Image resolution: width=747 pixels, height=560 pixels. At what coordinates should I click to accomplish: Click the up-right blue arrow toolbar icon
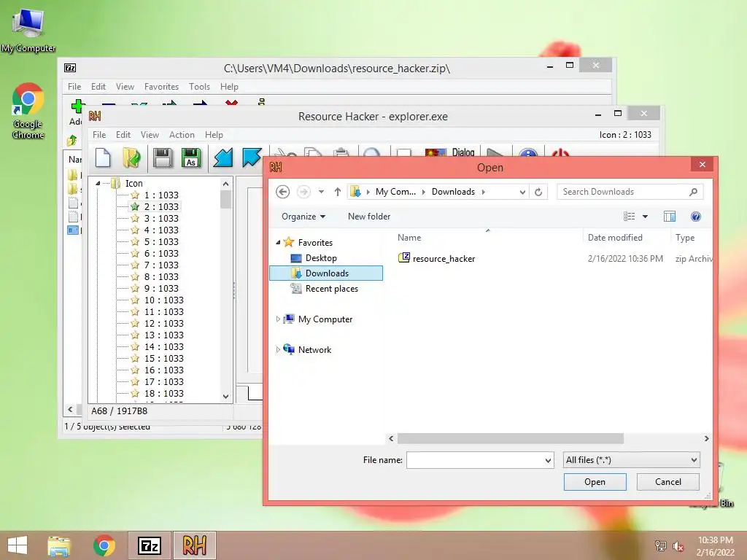252,157
